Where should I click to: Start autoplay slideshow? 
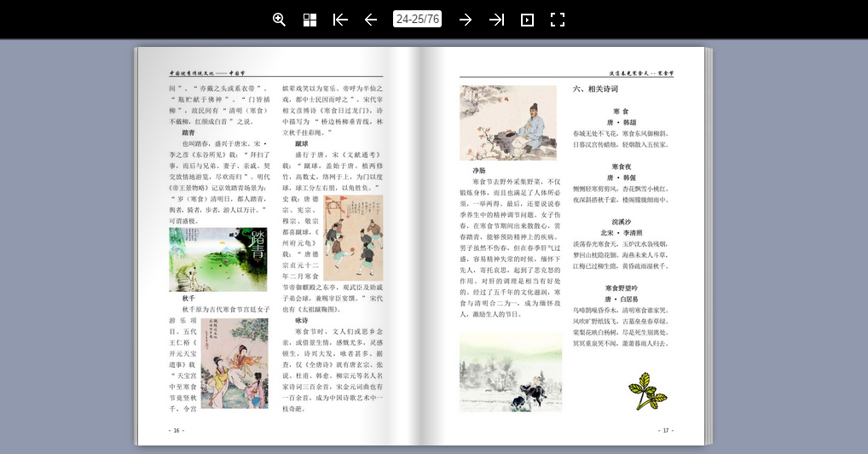pyautogui.click(x=527, y=20)
